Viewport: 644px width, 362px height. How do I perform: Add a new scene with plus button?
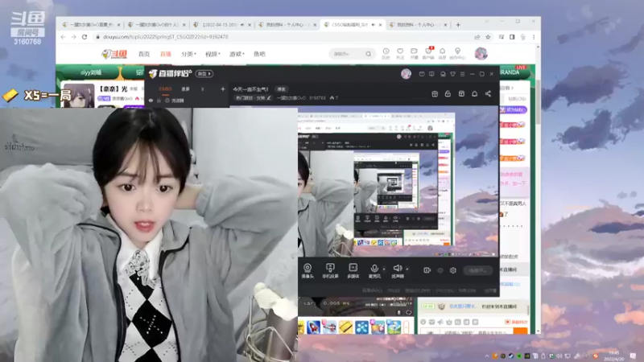[223, 88]
